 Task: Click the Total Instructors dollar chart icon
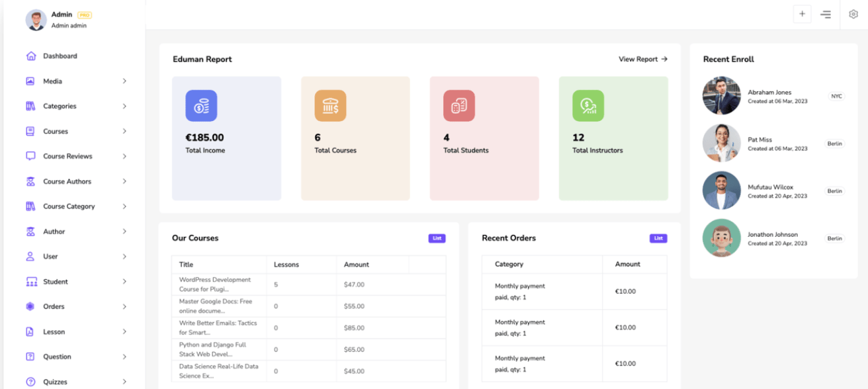click(x=588, y=105)
